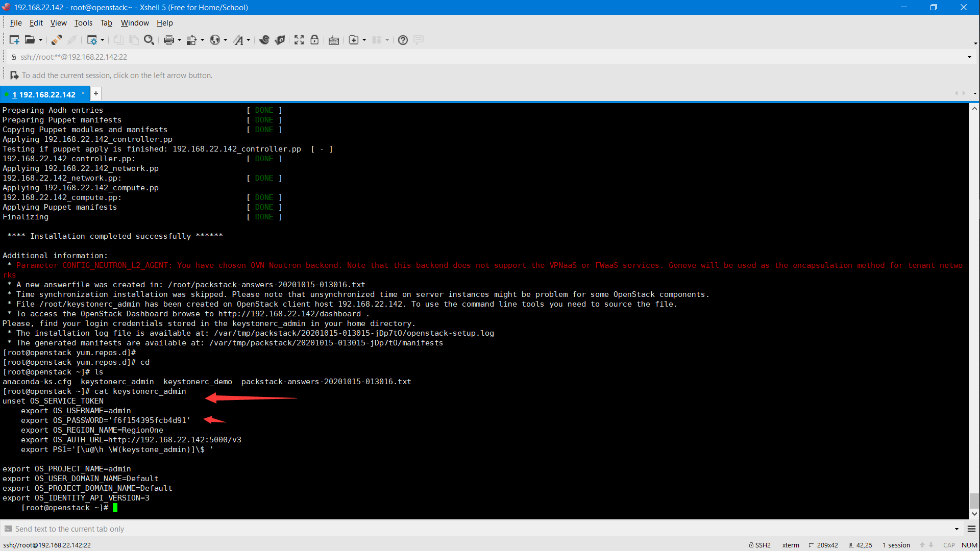980x551 pixels.
Task: Open the address bar dropdown
Action: pos(969,57)
